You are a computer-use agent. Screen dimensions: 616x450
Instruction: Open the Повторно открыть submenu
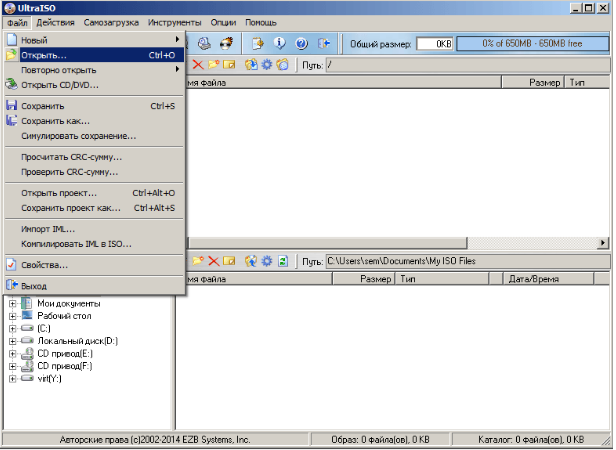pyautogui.click(x=94, y=70)
